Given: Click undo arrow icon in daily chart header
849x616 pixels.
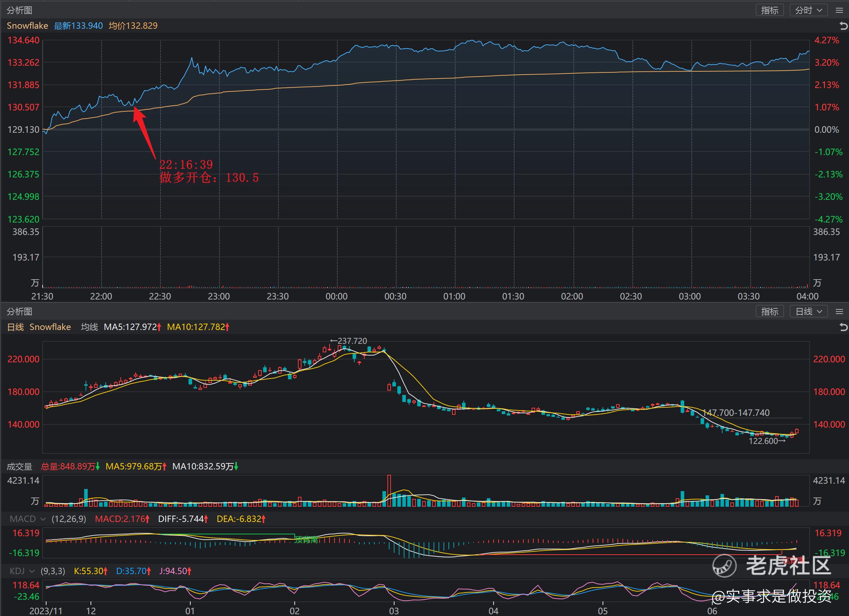Looking at the screenshot, I should (x=843, y=327).
